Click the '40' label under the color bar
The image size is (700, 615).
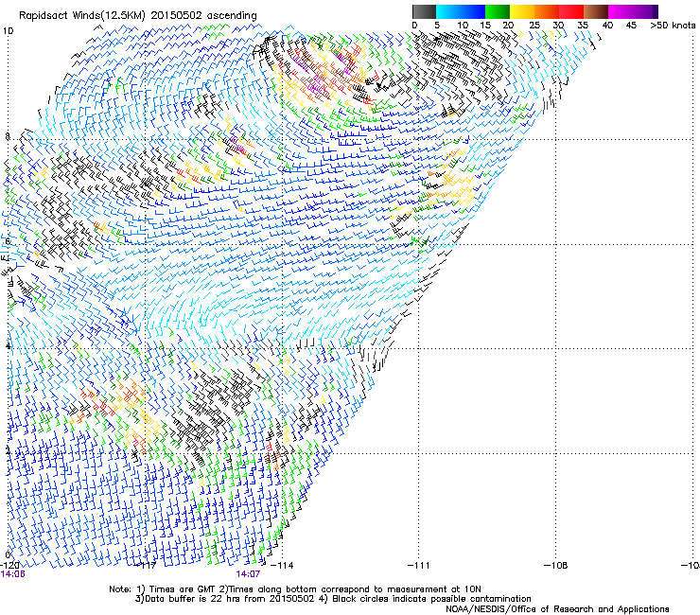tap(607, 25)
